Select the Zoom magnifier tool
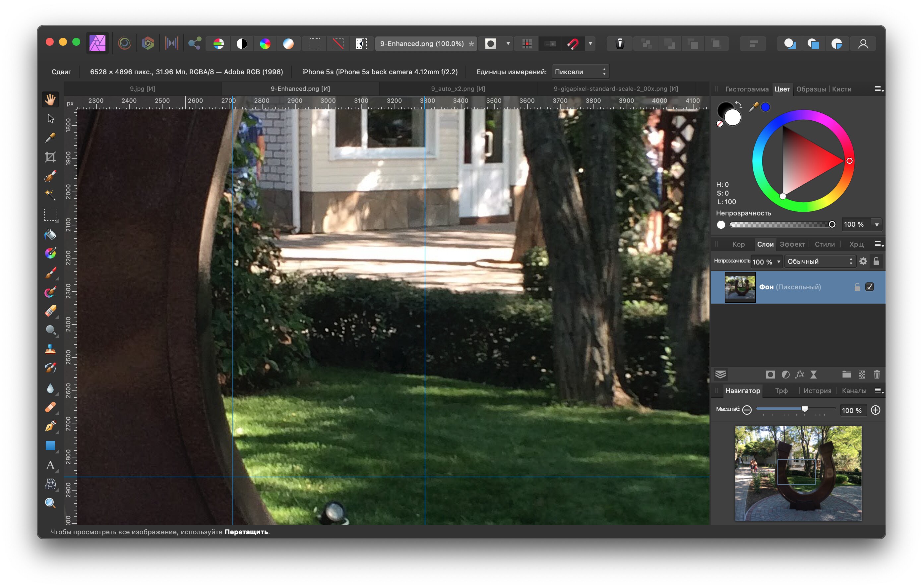 [50, 503]
